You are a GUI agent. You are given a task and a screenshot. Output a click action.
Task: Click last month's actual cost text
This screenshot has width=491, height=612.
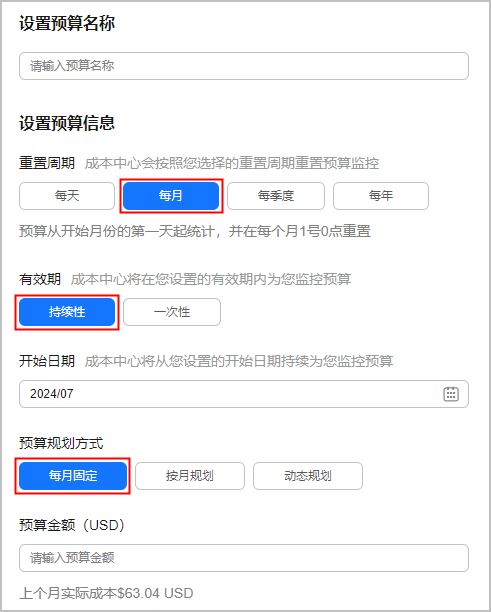tap(106, 593)
